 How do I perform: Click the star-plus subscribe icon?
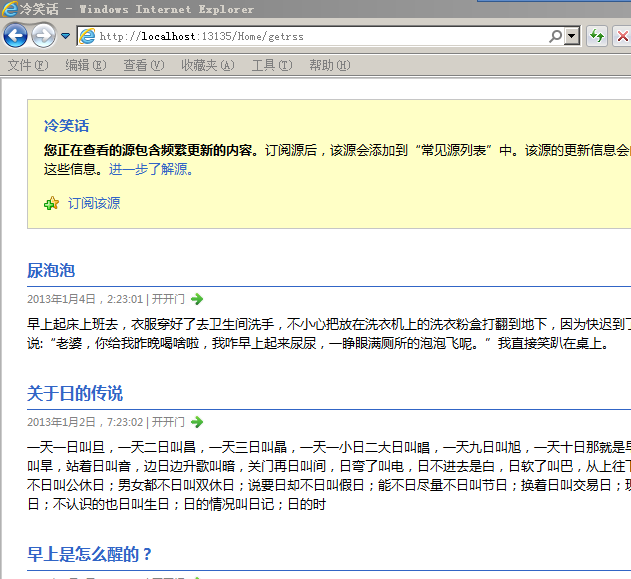(51, 203)
